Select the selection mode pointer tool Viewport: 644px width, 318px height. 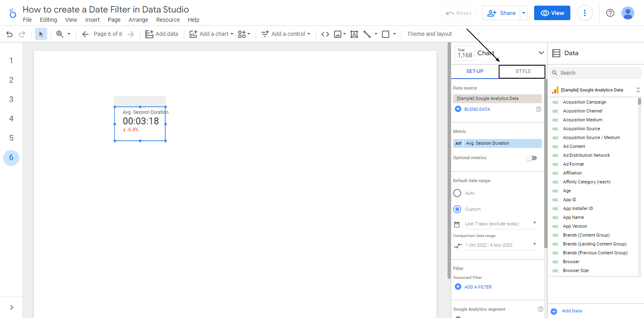click(41, 34)
